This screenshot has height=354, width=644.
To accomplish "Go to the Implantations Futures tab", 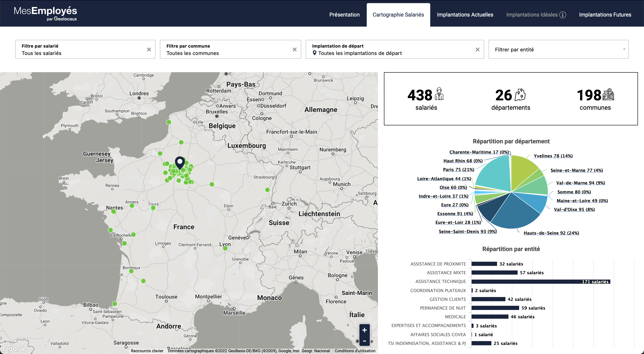I will tap(605, 15).
